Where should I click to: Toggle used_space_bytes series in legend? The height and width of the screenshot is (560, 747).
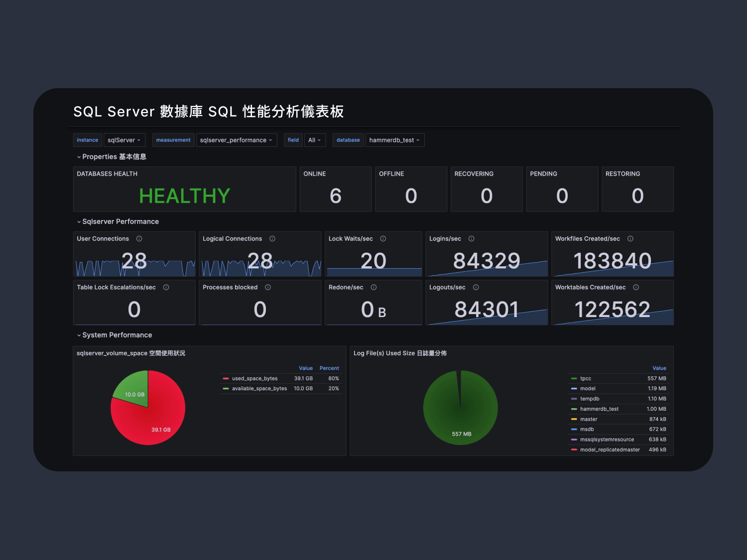tap(254, 379)
